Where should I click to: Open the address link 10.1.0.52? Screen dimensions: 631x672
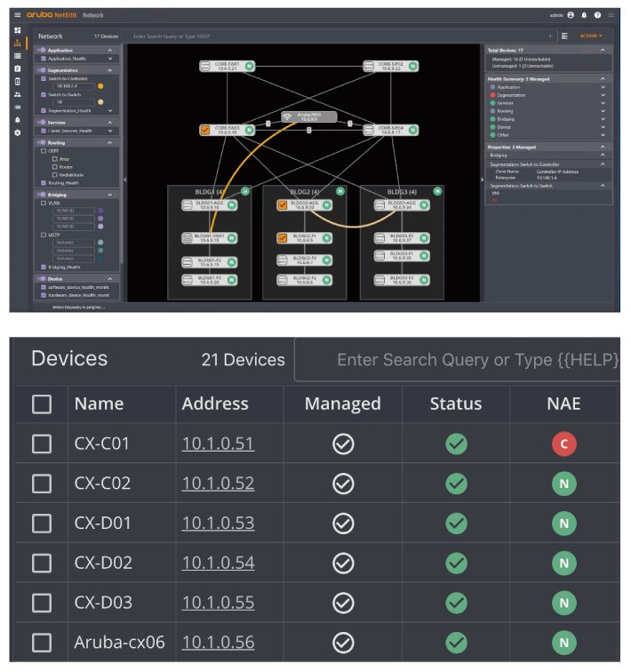(218, 484)
